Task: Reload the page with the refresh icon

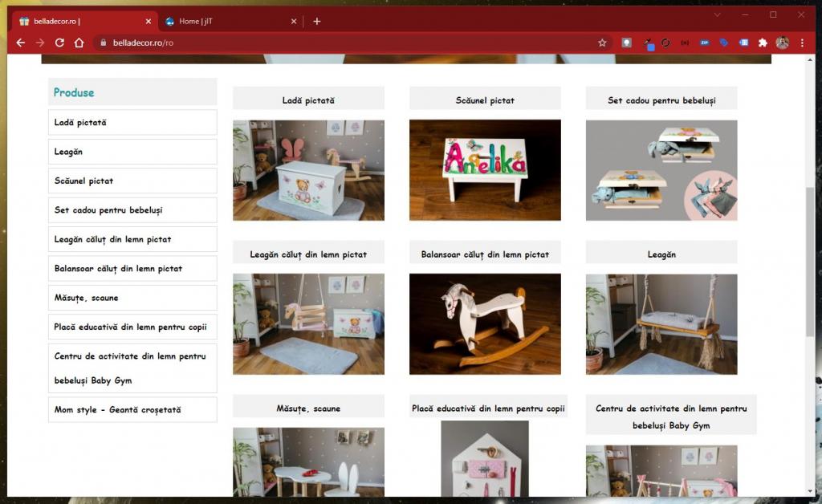Action: pyautogui.click(x=59, y=43)
